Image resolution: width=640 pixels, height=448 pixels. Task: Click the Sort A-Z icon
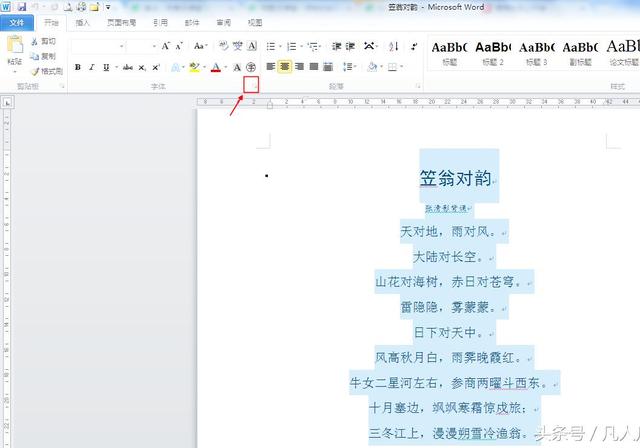(393, 47)
